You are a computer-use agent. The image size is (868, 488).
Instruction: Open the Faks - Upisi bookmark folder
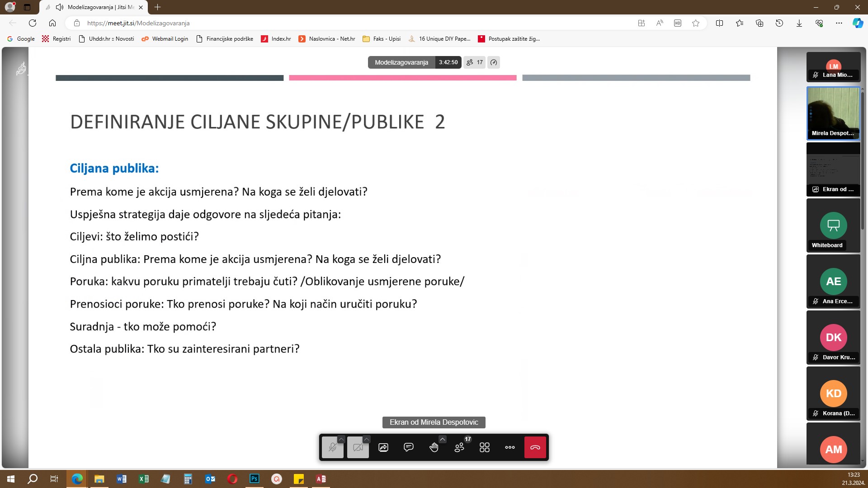click(x=382, y=39)
